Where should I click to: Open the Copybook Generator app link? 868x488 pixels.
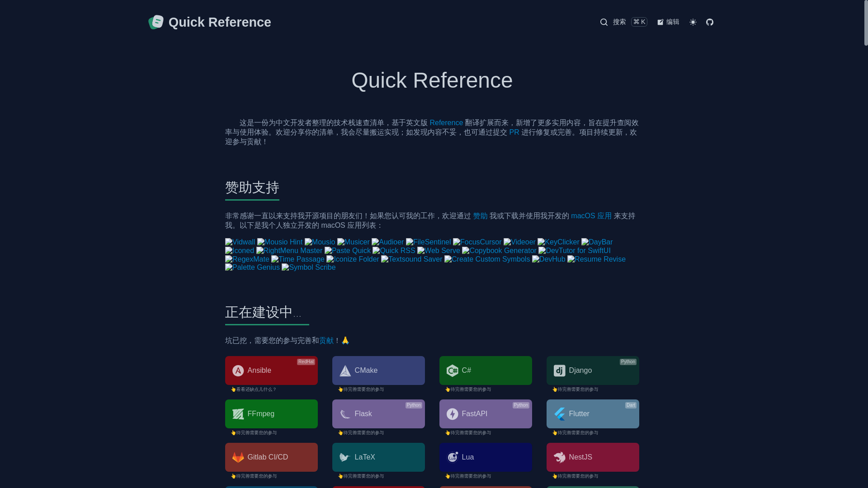499,251
